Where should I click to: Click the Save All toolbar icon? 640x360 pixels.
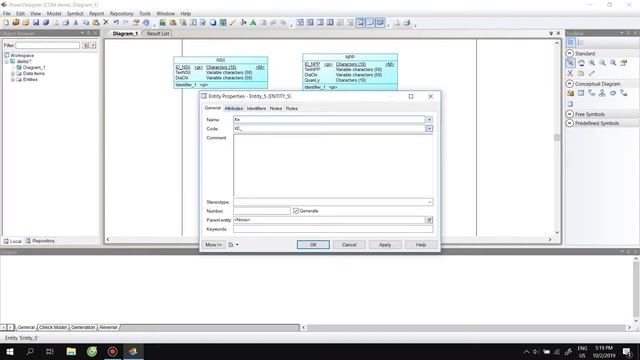click(x=46, y=23)
